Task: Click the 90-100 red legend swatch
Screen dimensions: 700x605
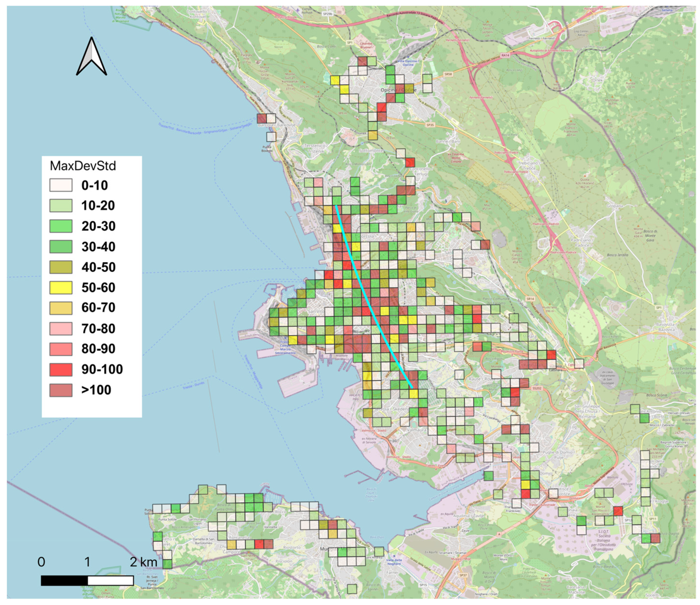Action: pos(61,369)
